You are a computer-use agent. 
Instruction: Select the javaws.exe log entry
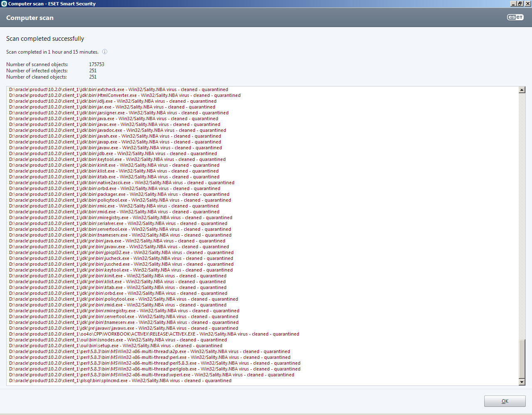coord(123,328)
